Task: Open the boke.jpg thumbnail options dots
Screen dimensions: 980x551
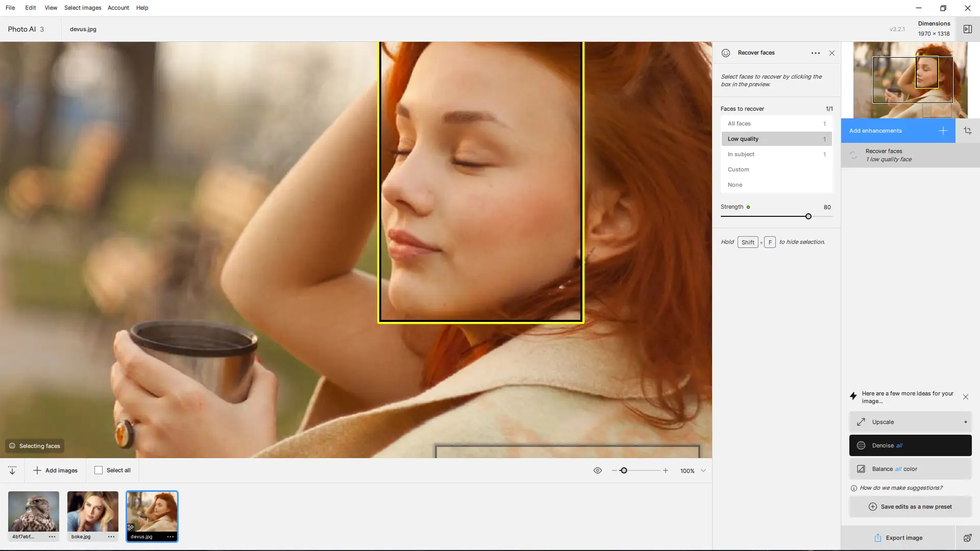Action: click(111, 537)
